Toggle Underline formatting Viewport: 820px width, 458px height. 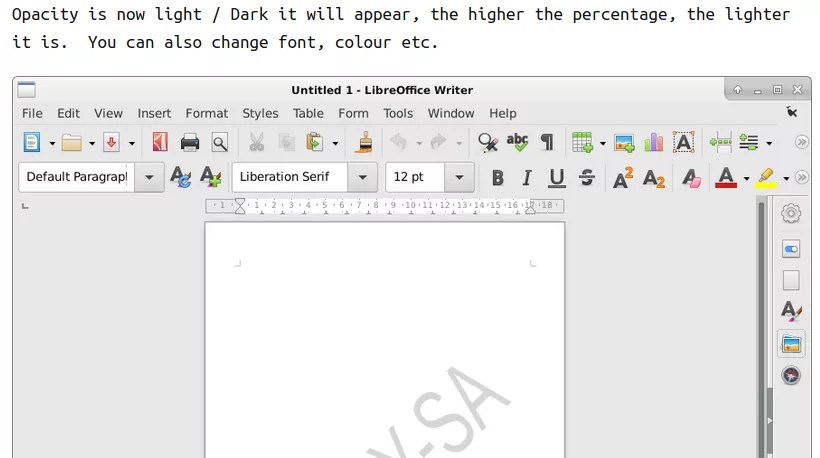point(557,178)
